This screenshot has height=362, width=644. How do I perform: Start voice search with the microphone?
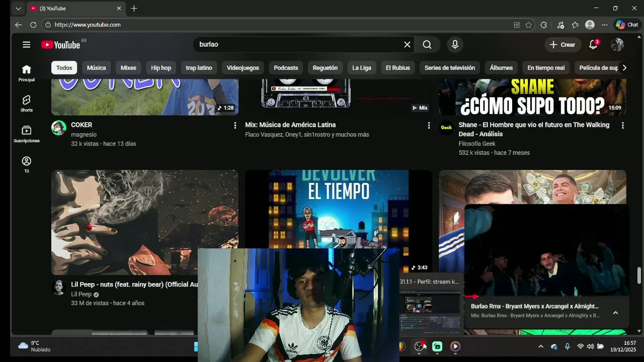pos(455,44)
